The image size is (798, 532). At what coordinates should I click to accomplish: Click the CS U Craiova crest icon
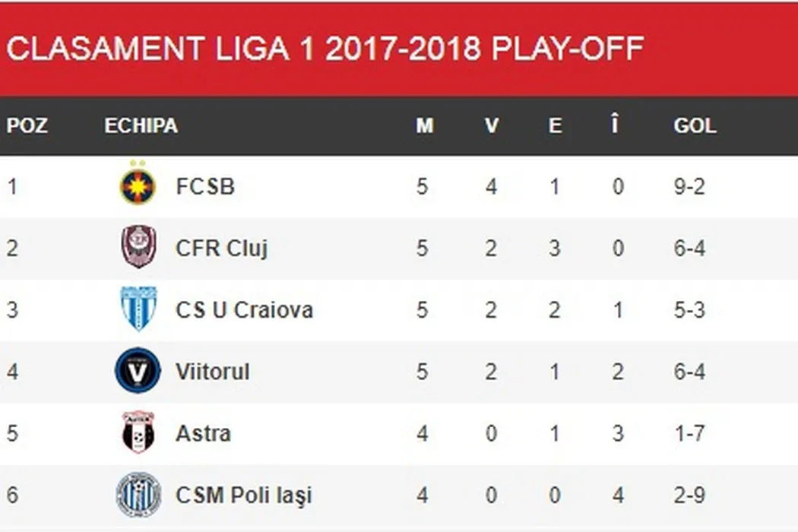138,309
